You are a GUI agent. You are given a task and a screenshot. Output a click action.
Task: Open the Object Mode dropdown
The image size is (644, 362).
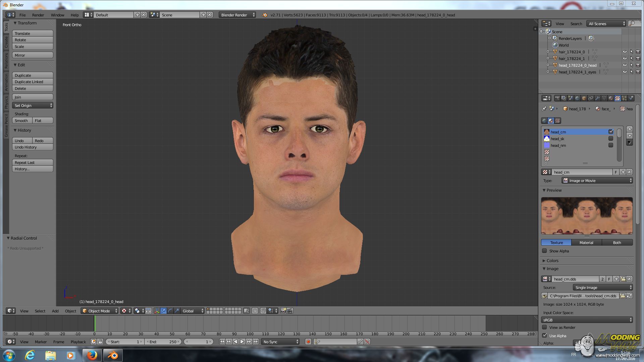(x=100, y=311)
